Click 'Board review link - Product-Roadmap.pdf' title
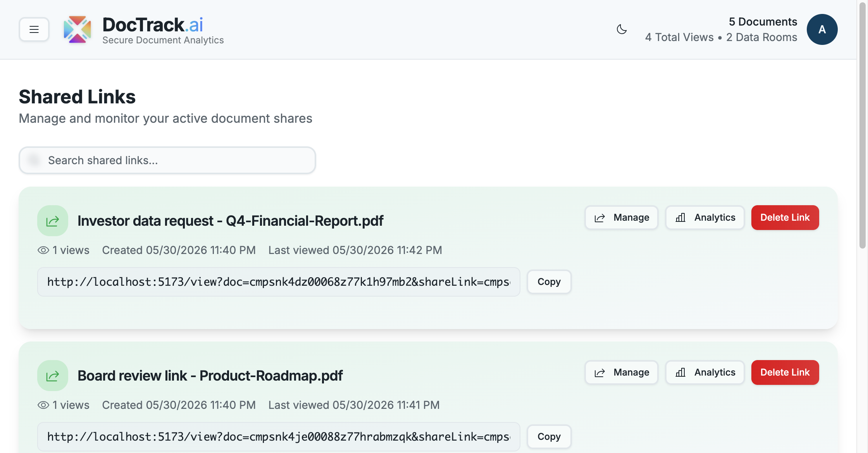The width and height of the screenshot is (868, 453). [210, 376]
